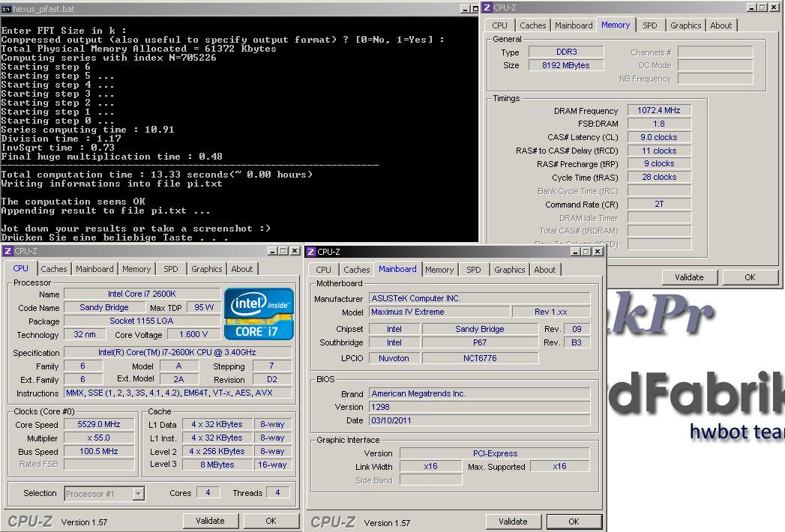The height and width of the screenshot is (532, 785).
Task: Click the DRAM Frequency 1072.4 MHz value
Action: pyautogui.click(x=659, y=110)
